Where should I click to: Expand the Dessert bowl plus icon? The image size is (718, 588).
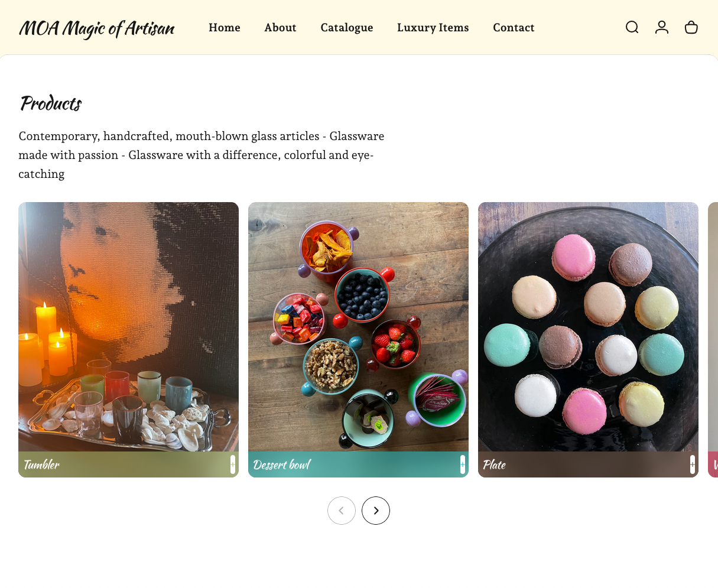coord(463,464)
